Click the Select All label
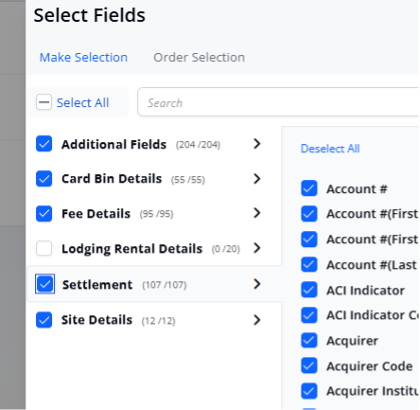Viewport: 420px width, 410px height. (83, 103)
